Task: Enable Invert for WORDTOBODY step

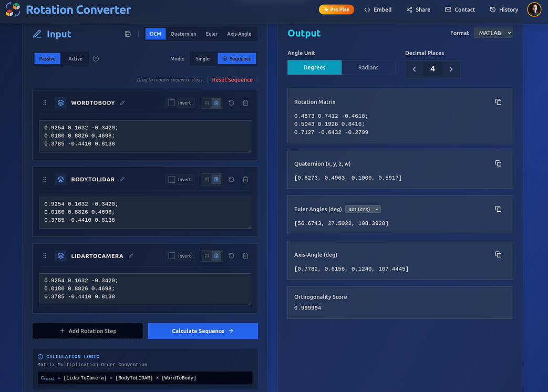Action: tap(172, 103)
